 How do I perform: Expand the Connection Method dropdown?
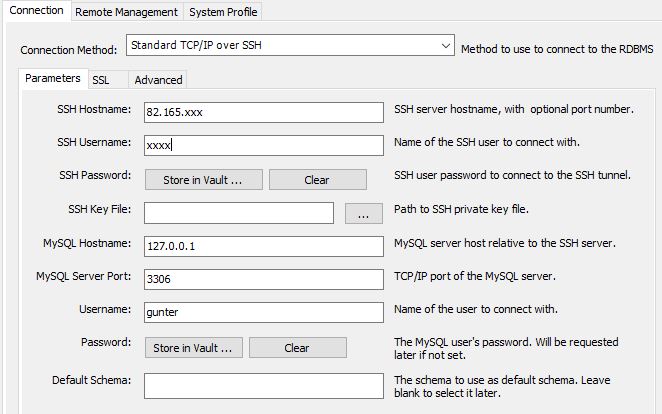[x=290, y=45]
